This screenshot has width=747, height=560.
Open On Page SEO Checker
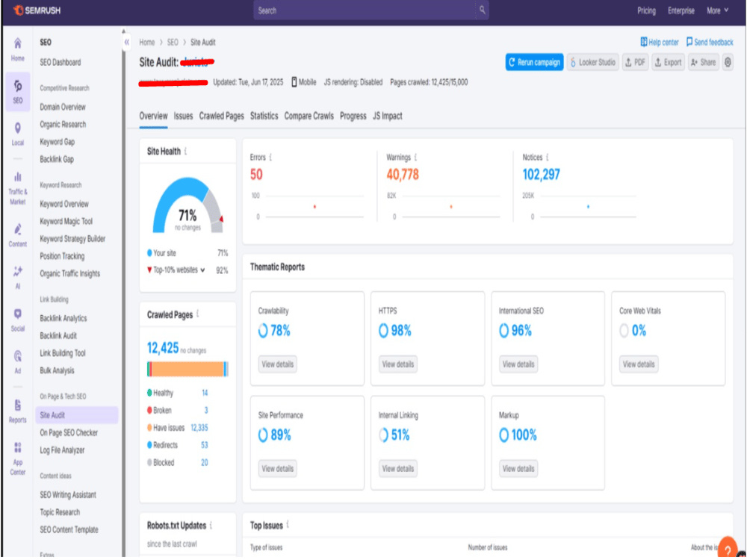(69, 433)
